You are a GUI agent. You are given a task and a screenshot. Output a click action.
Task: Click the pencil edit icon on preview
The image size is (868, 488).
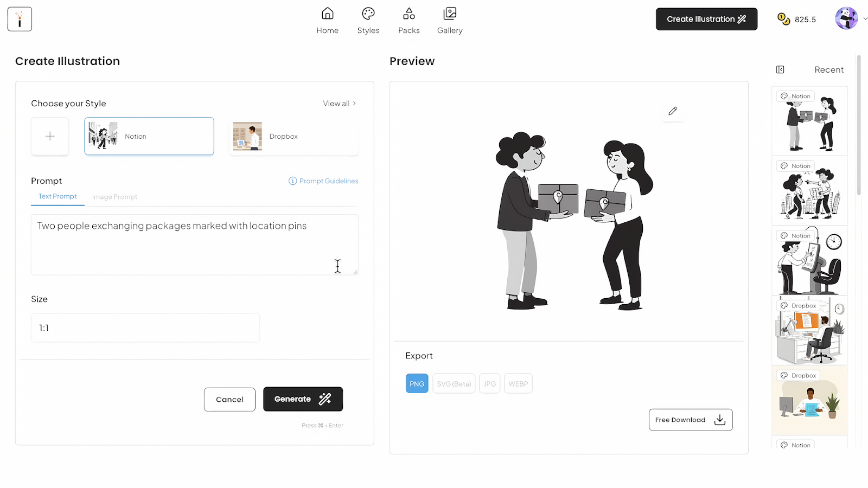click(x=673, y=111)
